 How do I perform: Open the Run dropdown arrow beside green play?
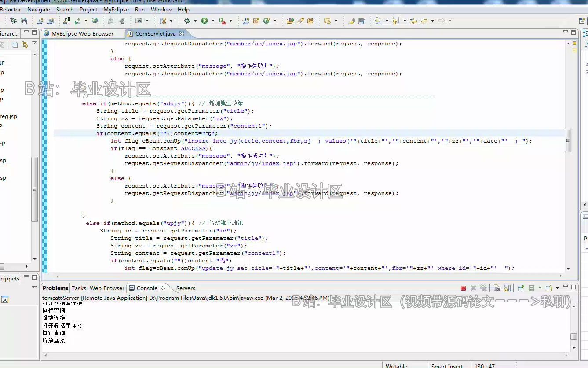click(213, 21)
